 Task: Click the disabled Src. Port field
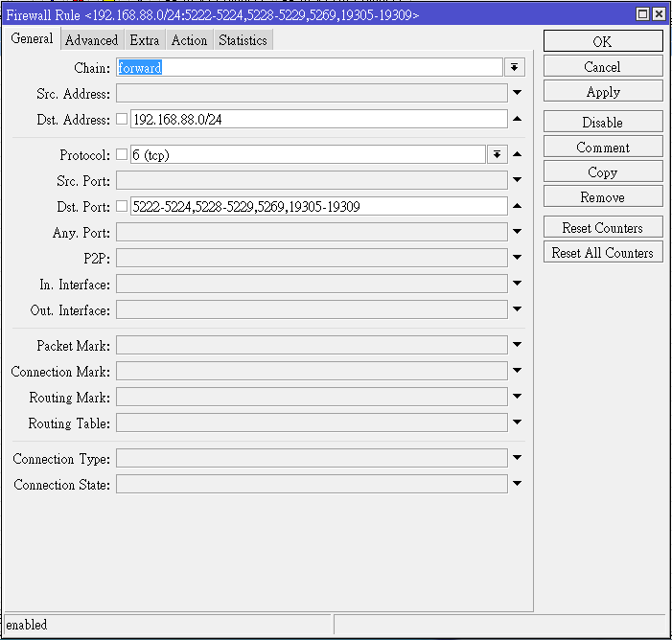[x=312, y=180]
